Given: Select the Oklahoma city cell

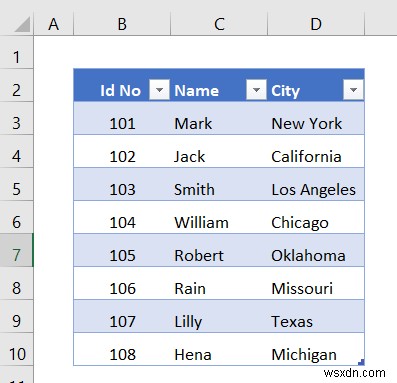Looking at the screenshot, I should (x=316, y=250).
